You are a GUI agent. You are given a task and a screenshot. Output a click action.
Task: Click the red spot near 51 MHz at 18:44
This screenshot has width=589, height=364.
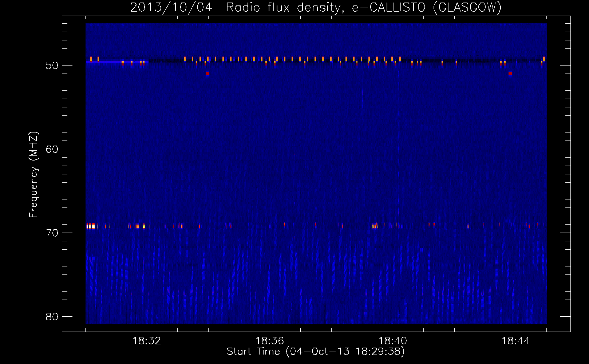point(510,74)
